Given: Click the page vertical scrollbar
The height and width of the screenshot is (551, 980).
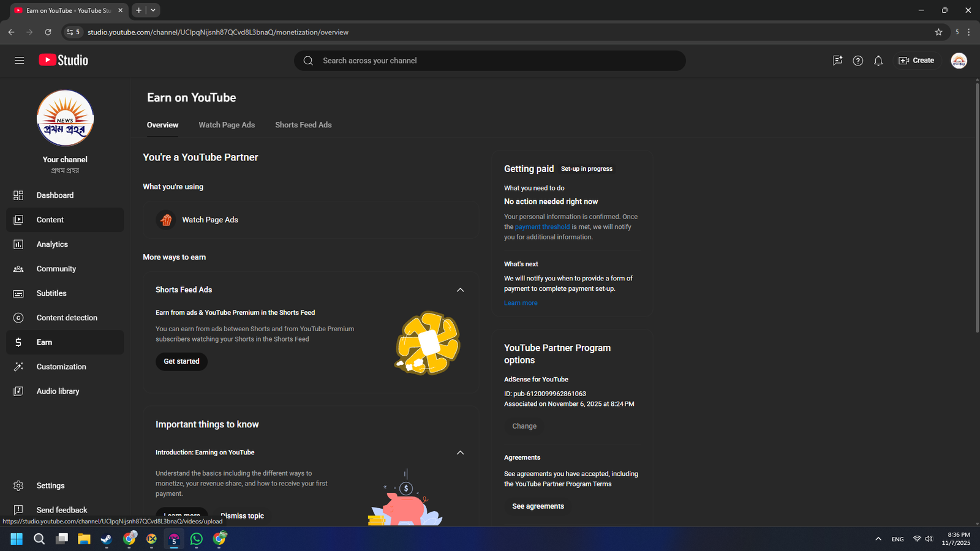Looking at the screenshot, I should (977, 208).
